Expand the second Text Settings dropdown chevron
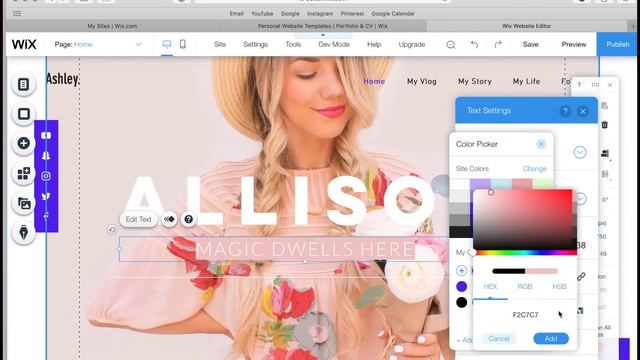This screenshot has width=640, height=360. [581, 199]
